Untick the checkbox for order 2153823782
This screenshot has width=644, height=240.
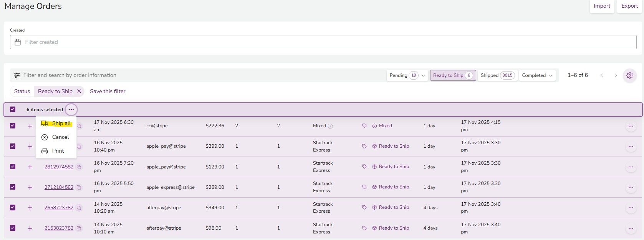click(x=13, y=228)
